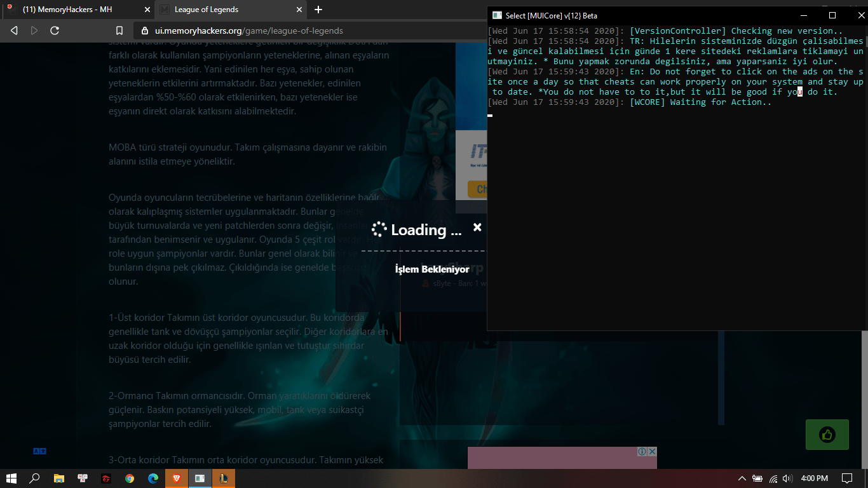868x488 pixels.
Task: Show hidden system tray icons
Action: pos(742,478)
